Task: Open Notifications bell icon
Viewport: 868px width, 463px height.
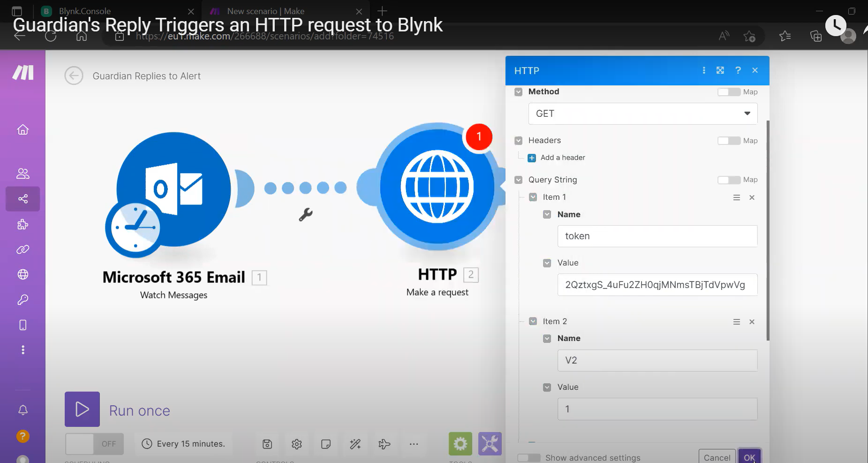Action: tap(23, 410)
